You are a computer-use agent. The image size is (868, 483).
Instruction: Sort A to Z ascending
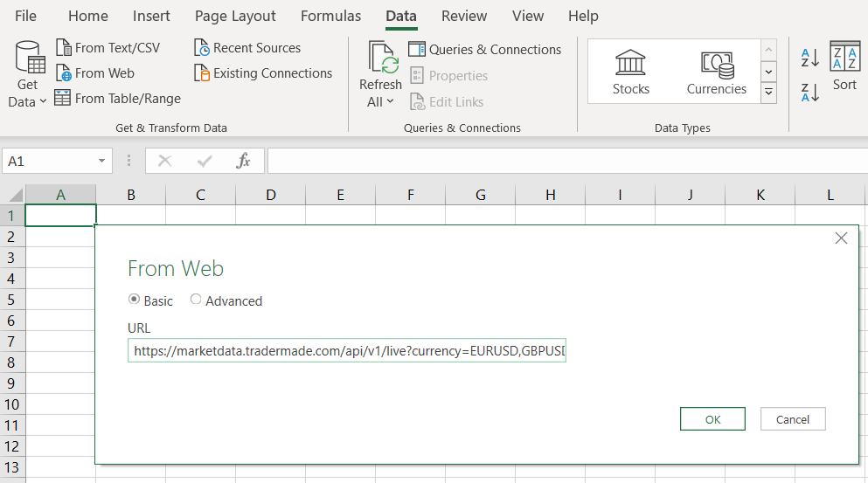tap(810, 58)
